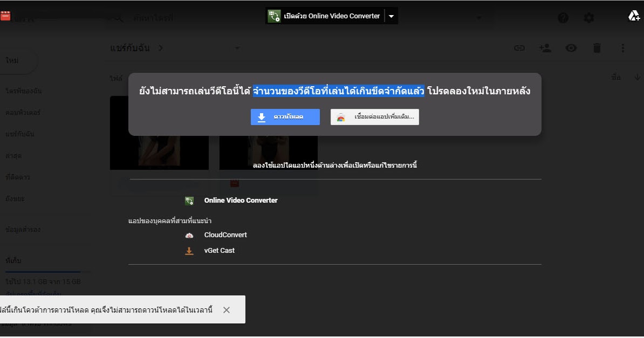Click the highlighted playback limit exceeded text

click(338, 91)
